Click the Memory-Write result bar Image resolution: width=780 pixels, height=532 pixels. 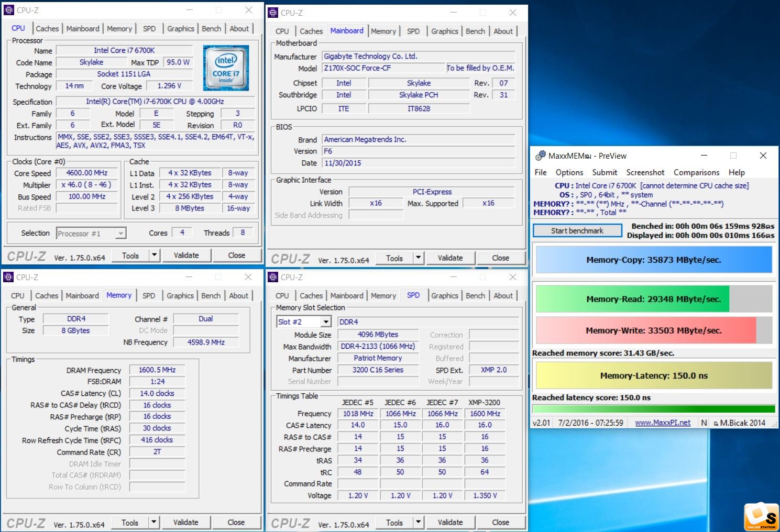point(654,330)
